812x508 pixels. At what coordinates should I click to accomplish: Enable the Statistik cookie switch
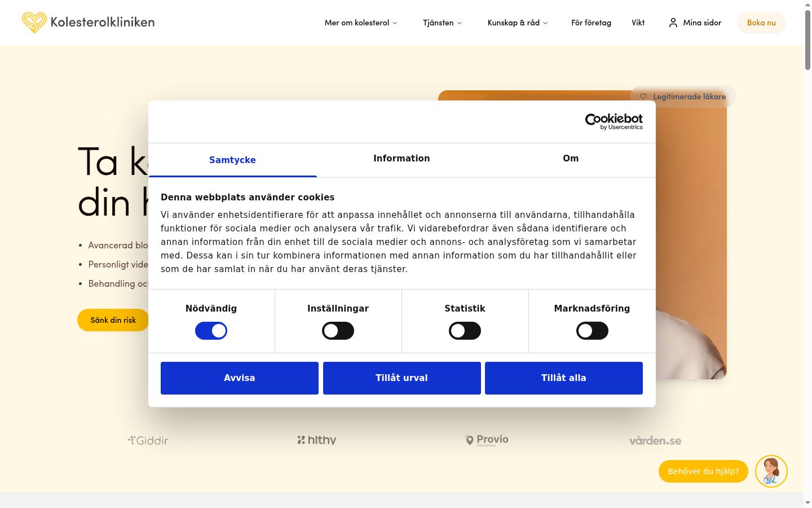coord(465,331)
